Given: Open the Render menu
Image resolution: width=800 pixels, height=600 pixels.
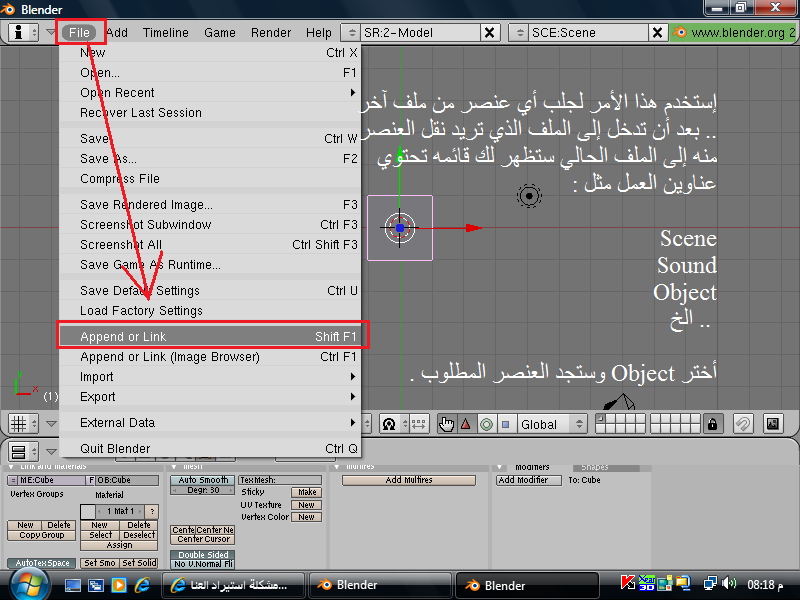Looking at the screenshot, I should click(271, 33).
